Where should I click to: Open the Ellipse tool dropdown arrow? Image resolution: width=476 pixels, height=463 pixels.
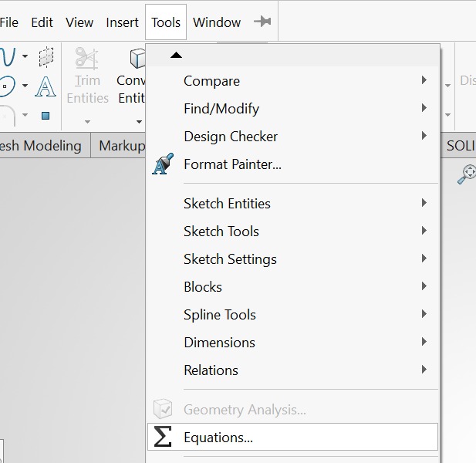pyautogui.click(x=25, y=86)
